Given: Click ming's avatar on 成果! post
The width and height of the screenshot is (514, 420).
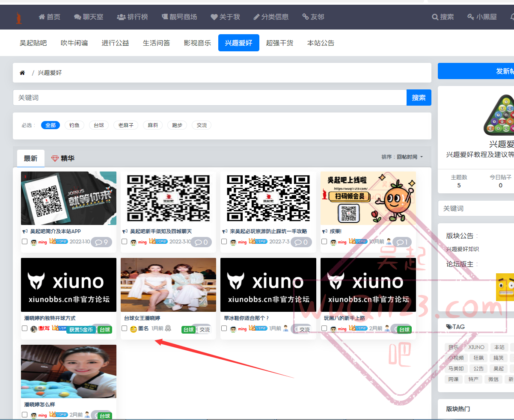Looking at the screenshot, I should [333, 242].
